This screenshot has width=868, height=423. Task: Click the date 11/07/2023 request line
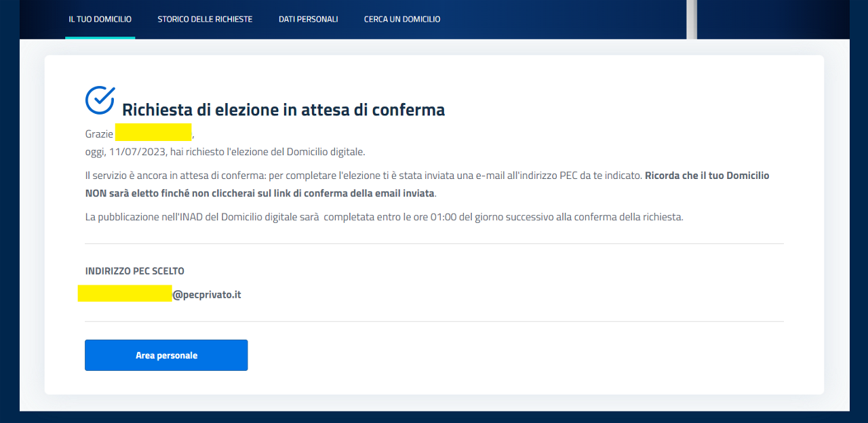224,152
